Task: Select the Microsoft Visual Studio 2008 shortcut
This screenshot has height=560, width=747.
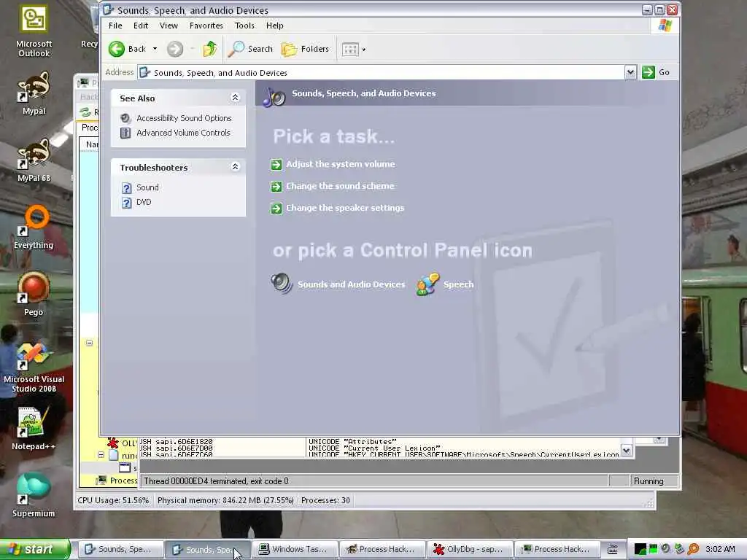Action: click(x=34, y=367)
